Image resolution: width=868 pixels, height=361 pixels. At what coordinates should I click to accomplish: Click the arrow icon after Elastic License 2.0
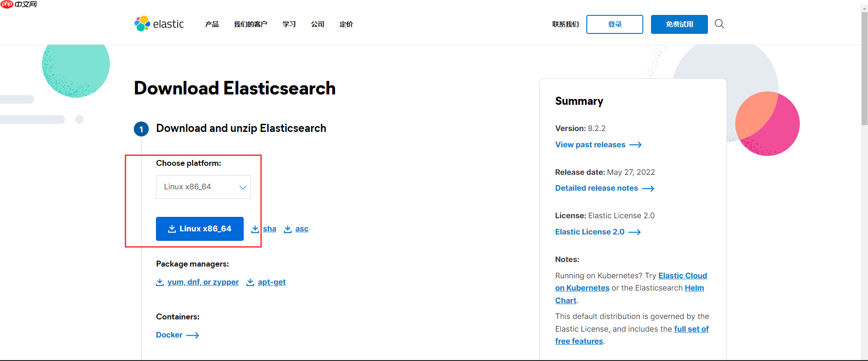[635, 232]
